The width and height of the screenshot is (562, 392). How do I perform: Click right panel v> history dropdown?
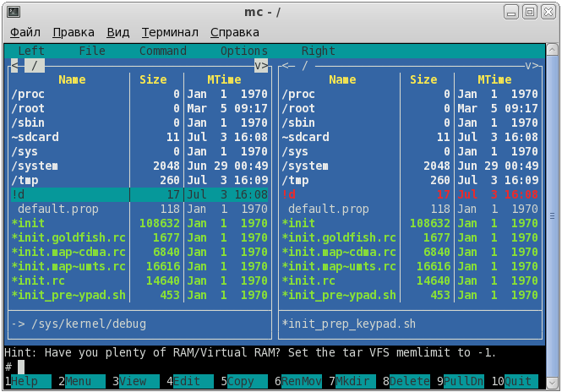tap(532, 66)
